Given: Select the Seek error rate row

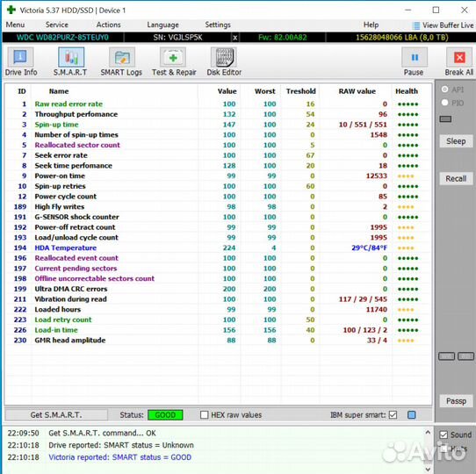Looking at the screenshot, I should click(218, 155).
